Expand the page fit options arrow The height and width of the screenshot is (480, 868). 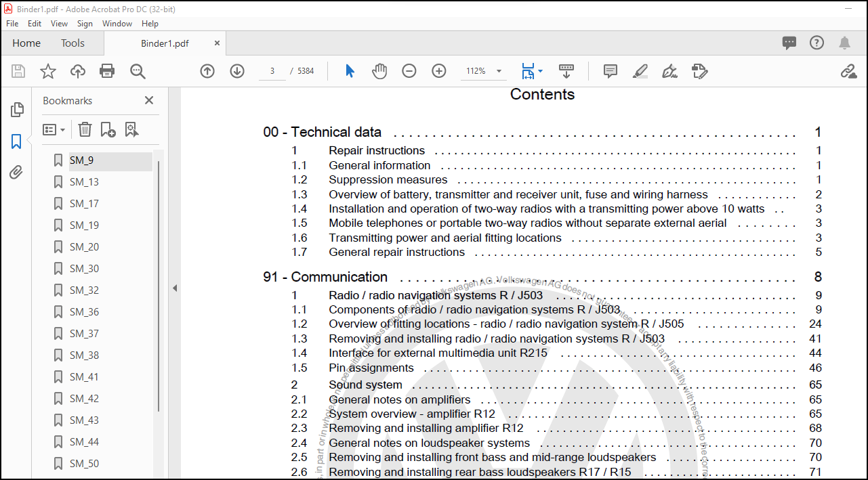click(x=541, y=71)
